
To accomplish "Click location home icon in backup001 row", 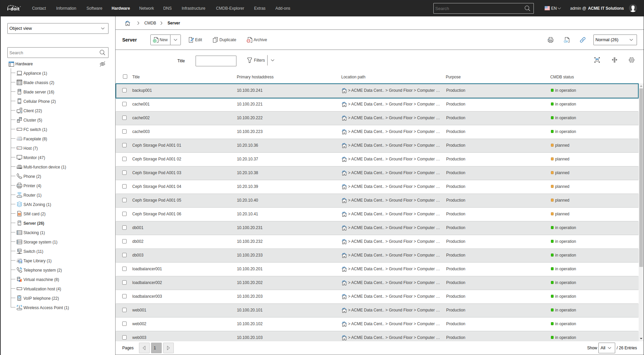I will pos(344,90).
